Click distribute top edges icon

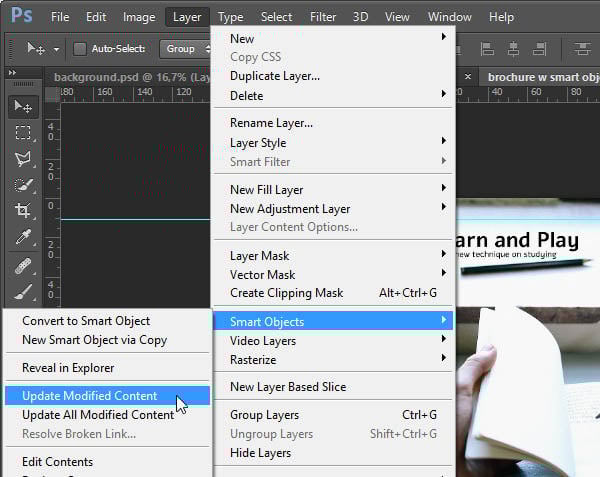pyautogui.click(x=582, y=49)
